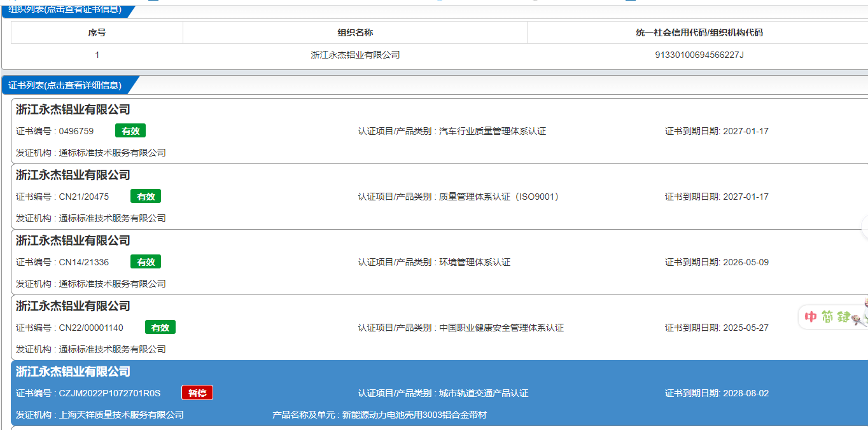Click expiry date 2028-08-02
Screen dimensions: 868x430
[x=746, y=393]
